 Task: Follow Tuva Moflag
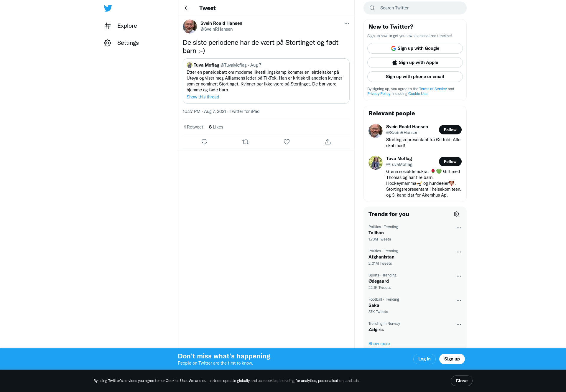[450, 162]
